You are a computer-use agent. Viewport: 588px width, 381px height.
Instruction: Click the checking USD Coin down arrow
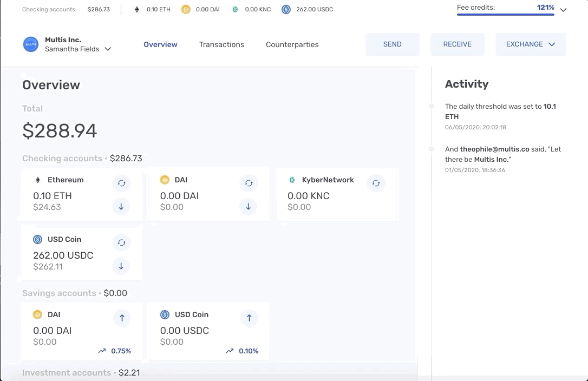(x=121, y=266)
